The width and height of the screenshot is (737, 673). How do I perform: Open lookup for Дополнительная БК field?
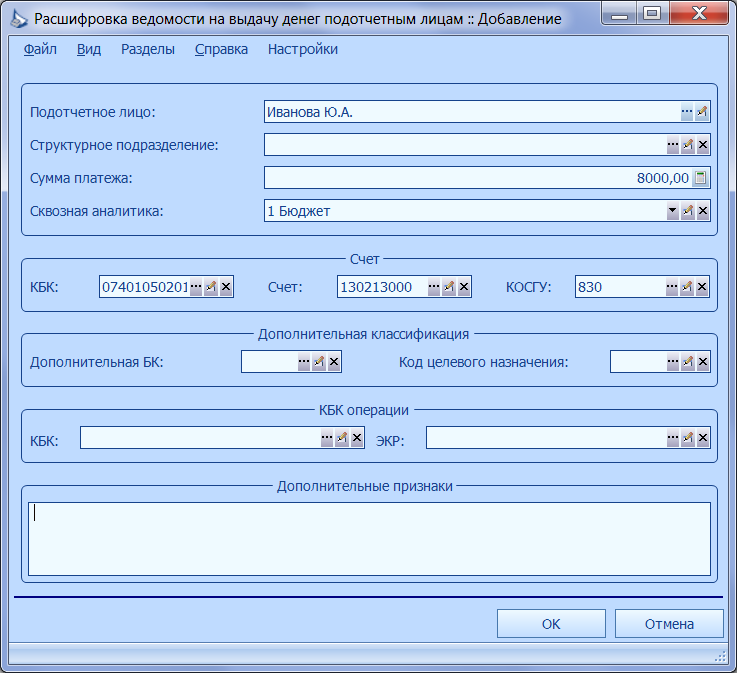[304, 362]
